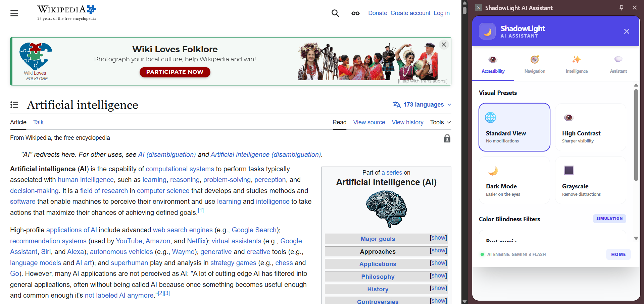Click the Wikipedia page scrollbar thumb
644x304 pixels.
464,10
